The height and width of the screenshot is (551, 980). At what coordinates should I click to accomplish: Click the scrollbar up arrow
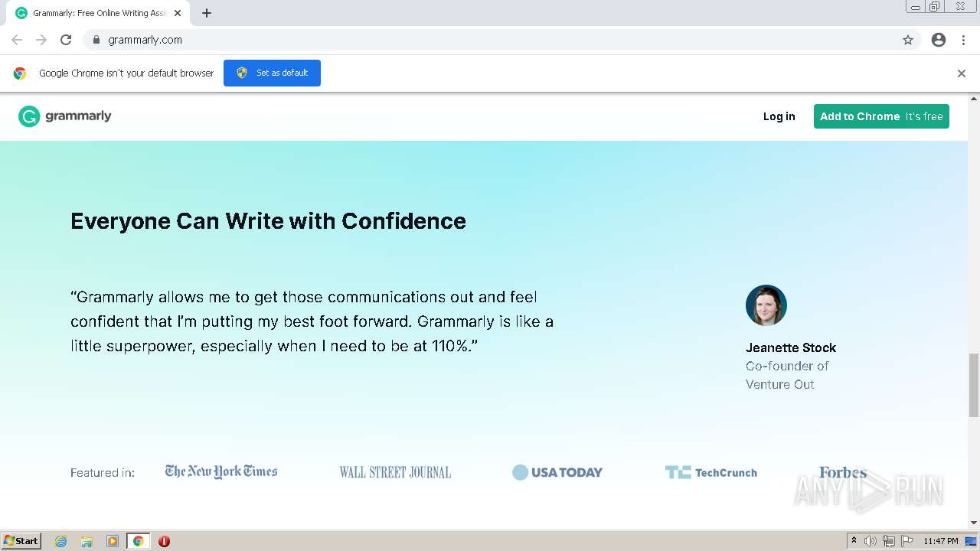click(x=974, y=99)
